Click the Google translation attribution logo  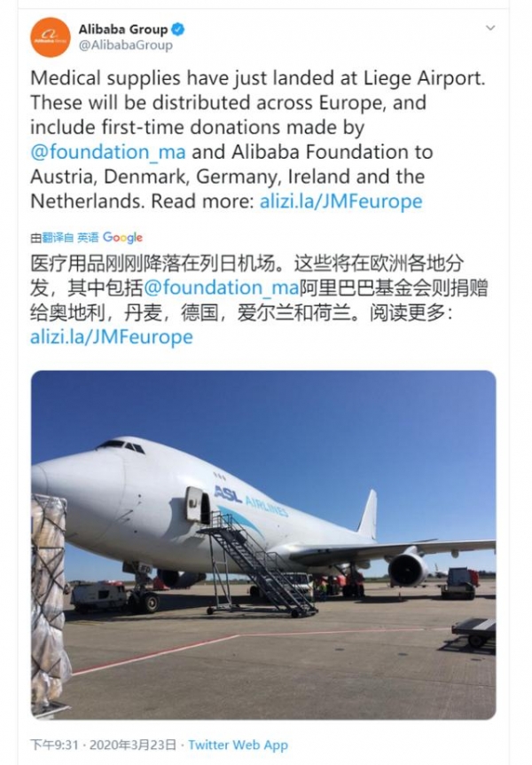point(122,238)
